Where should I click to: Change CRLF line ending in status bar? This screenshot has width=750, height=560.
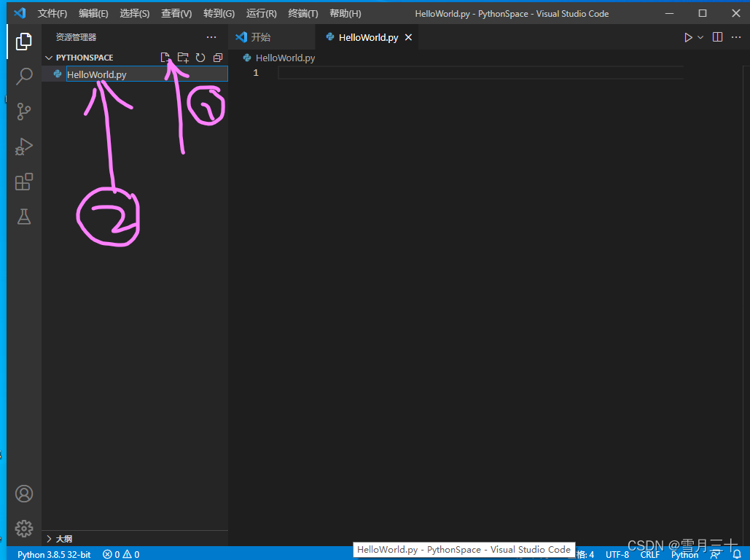pos(649,554)
